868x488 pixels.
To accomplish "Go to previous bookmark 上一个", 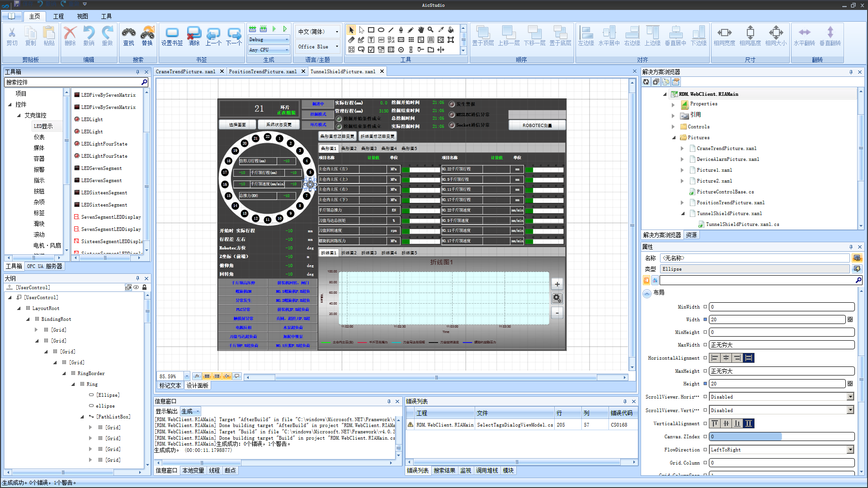I will [x=213, y=33].
